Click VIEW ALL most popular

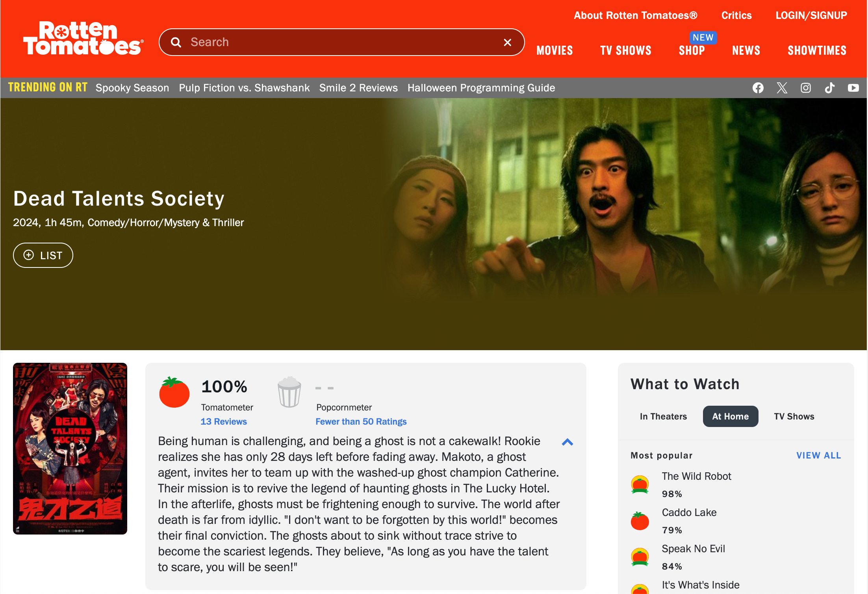click(819, 455)
